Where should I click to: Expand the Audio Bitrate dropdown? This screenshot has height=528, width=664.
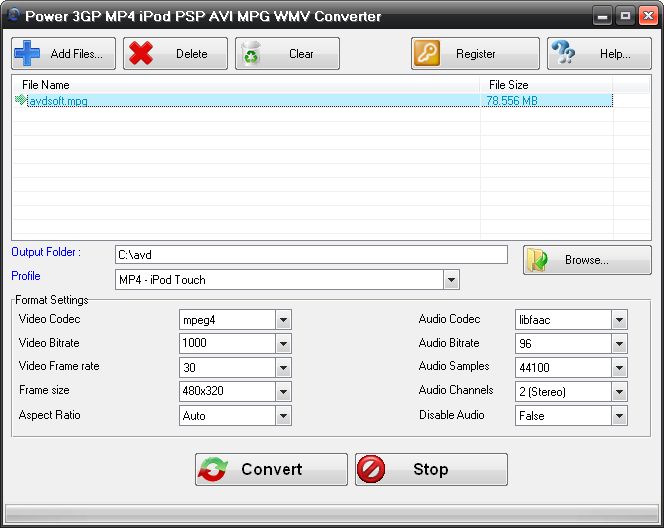[619, 343]
